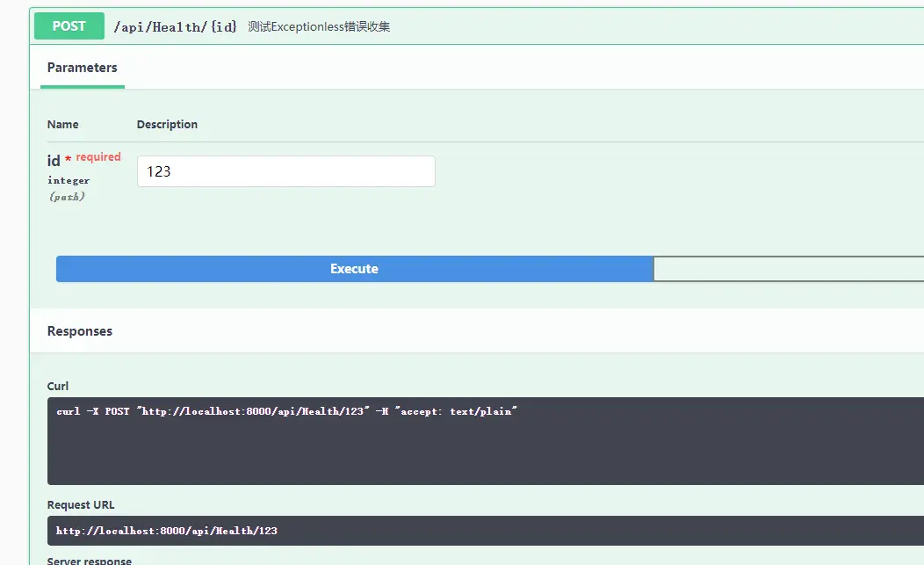Click the green POST method badge

69,26
